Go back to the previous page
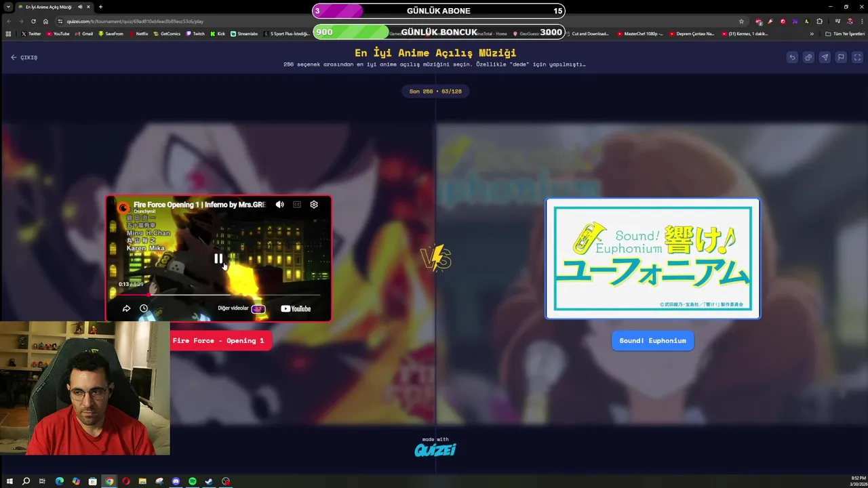Image resolution: width=868 pixels, height=488 pixels. [x=9, y=21]
